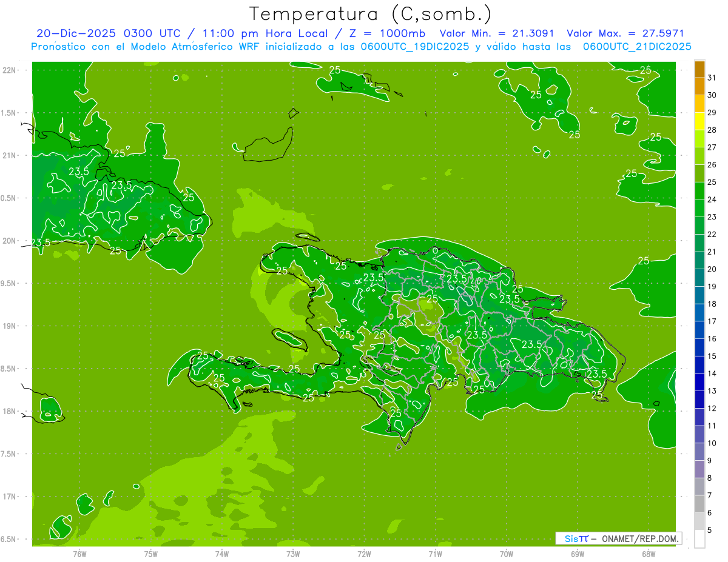
Task: Click the '20' value on the color bar
Action: (712, 269)
